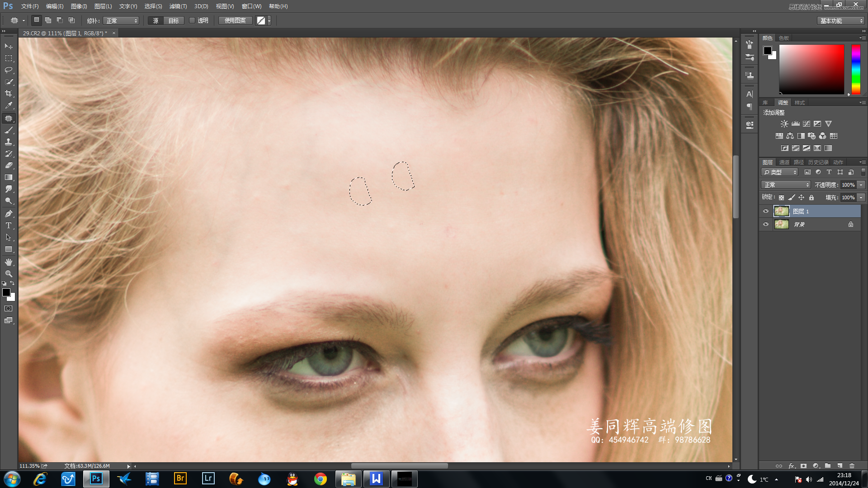Select the Horizontal Type tool
The height and width of the screenshot is (488, 868).
tap(9, 225)
